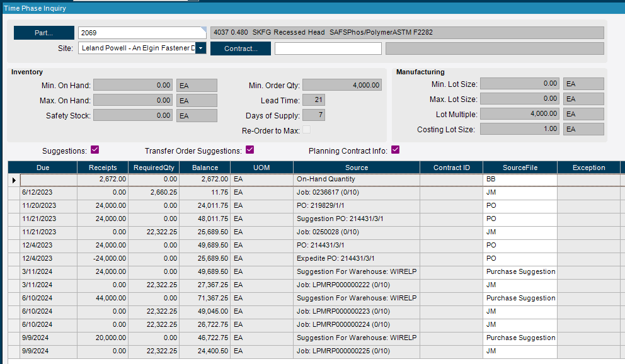625x364 pixels.
Task: Click the part description field 4037 0.480 SKFG
Action: point(407,33)
